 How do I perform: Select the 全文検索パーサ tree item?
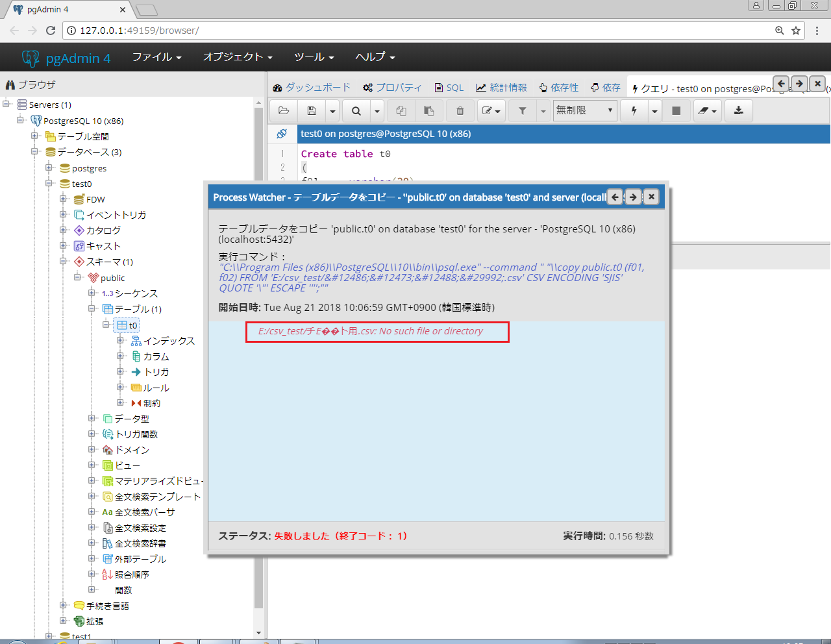145,512
